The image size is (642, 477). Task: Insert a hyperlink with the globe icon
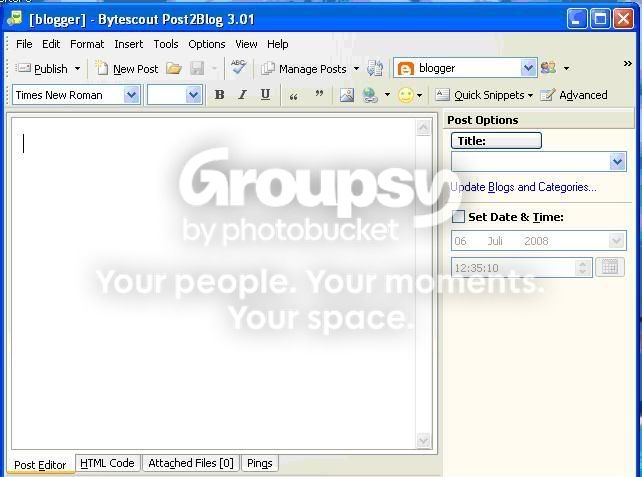(370, 95)
